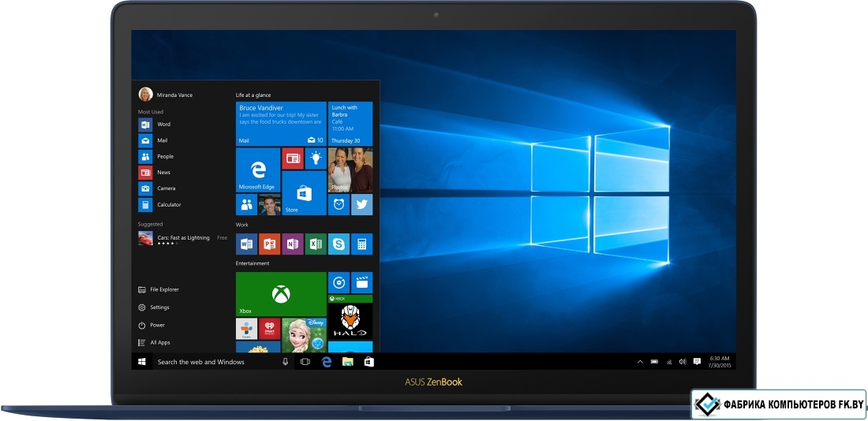Open Calculator from the Most Used list
The width and height of the screenshot is (868, 421).
coord(160,205)
